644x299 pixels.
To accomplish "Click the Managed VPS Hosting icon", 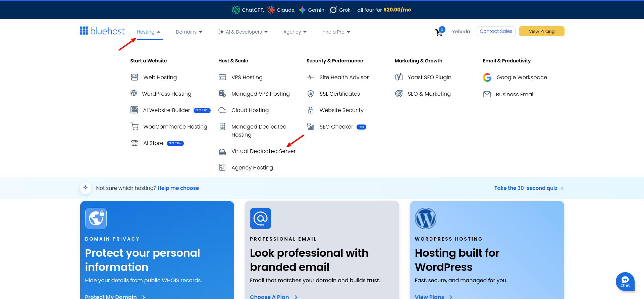I will click(x=222, y=93).
